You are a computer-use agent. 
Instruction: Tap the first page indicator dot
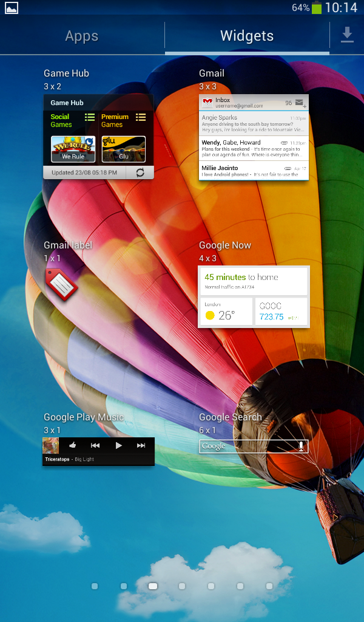pos(95,586)
